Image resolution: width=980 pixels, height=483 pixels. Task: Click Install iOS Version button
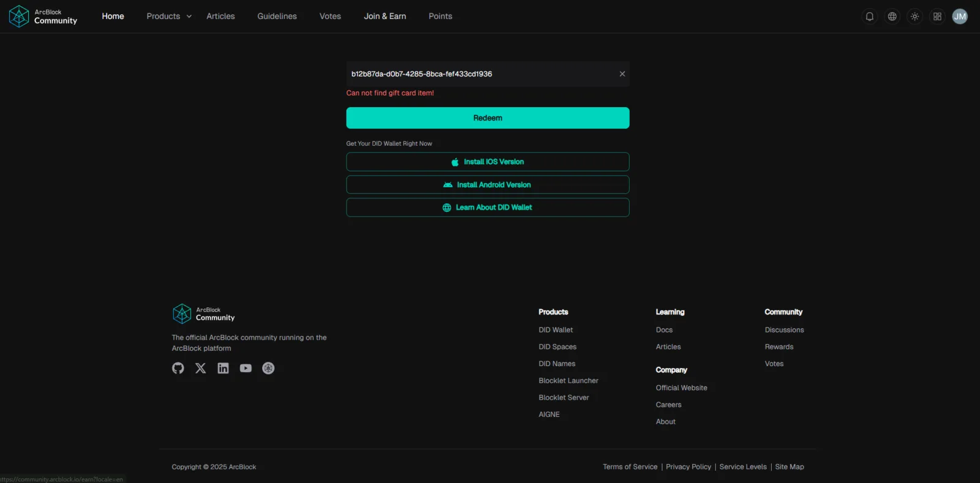[488, 162]
